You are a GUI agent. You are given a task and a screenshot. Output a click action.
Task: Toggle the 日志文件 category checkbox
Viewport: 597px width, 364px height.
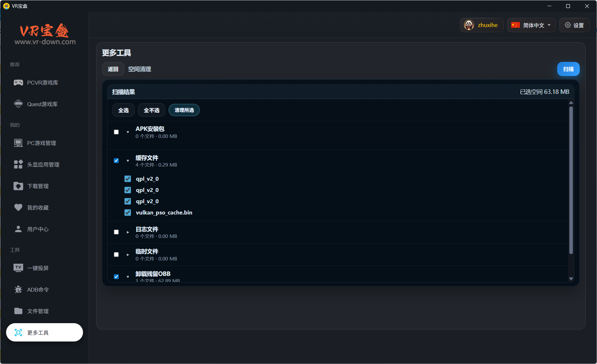click(116, 232)
